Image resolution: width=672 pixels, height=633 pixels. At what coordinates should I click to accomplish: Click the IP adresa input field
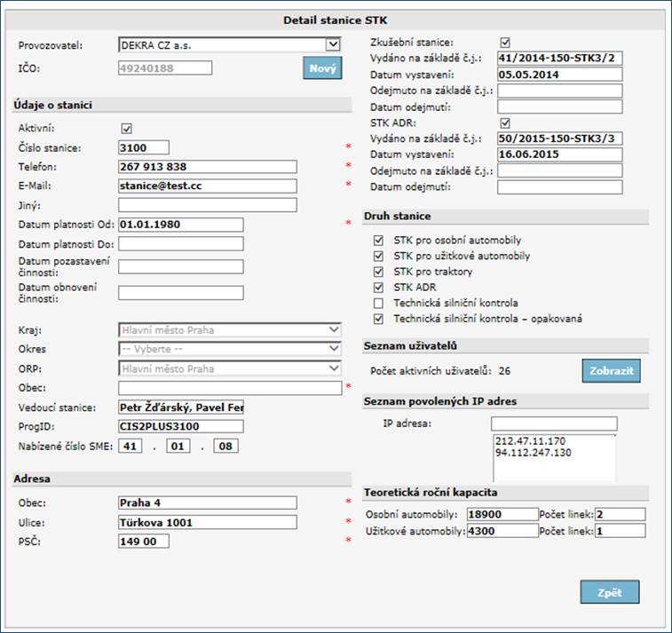tap(553, 424)
